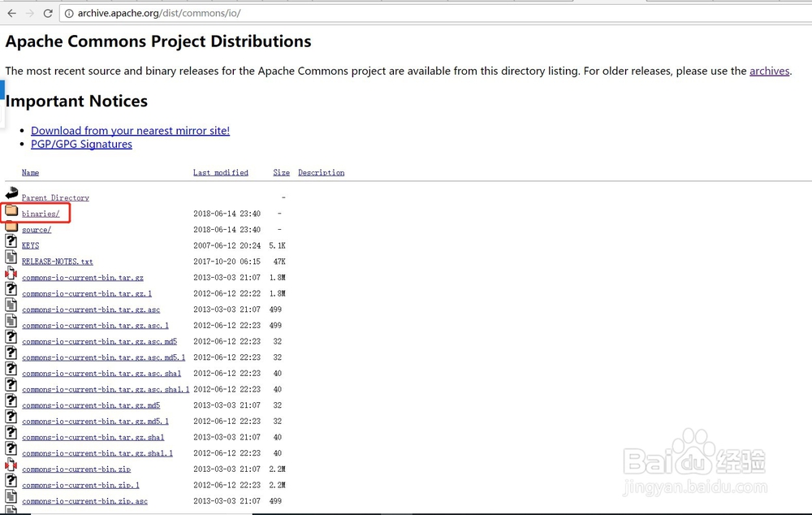Click the icon beside commons-io-current-bin.tar.gz.asc
Viewport: 812px width, 515px height.
[x=11, y=305]
